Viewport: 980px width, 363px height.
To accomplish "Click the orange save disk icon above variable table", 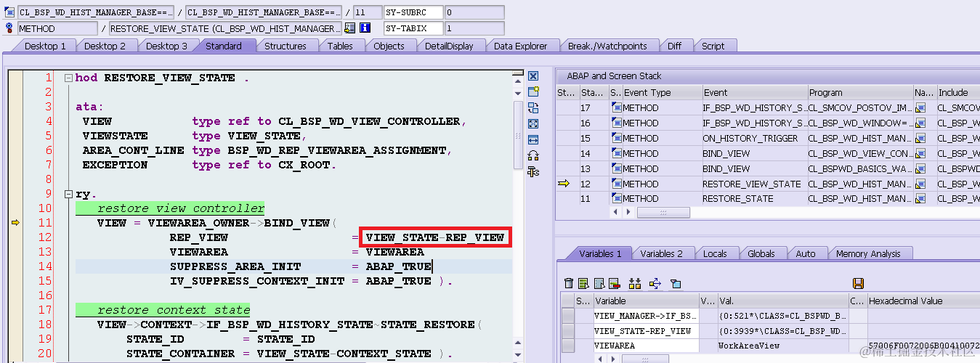I will [858, 283].
